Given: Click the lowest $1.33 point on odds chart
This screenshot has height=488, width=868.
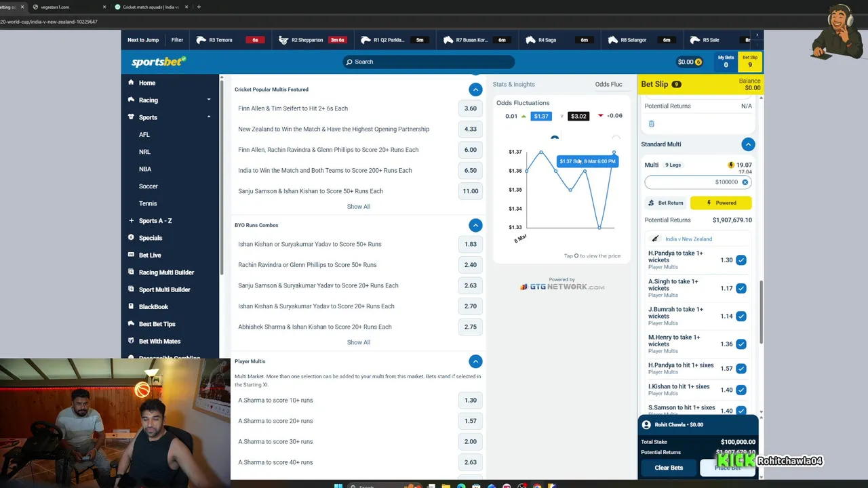Looking at the screenshot, I should coord(599,227).
